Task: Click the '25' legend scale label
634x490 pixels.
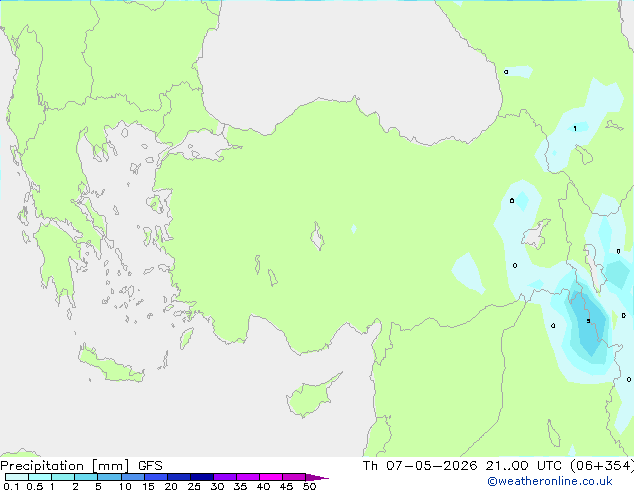Action: point(194,486)
